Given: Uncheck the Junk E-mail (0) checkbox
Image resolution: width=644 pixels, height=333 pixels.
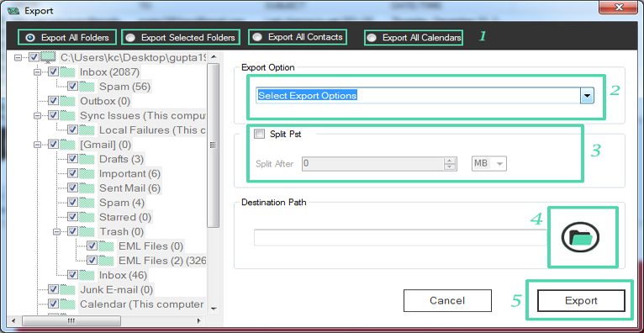Looking at the screenshot, I should click(x=54, y=289).
